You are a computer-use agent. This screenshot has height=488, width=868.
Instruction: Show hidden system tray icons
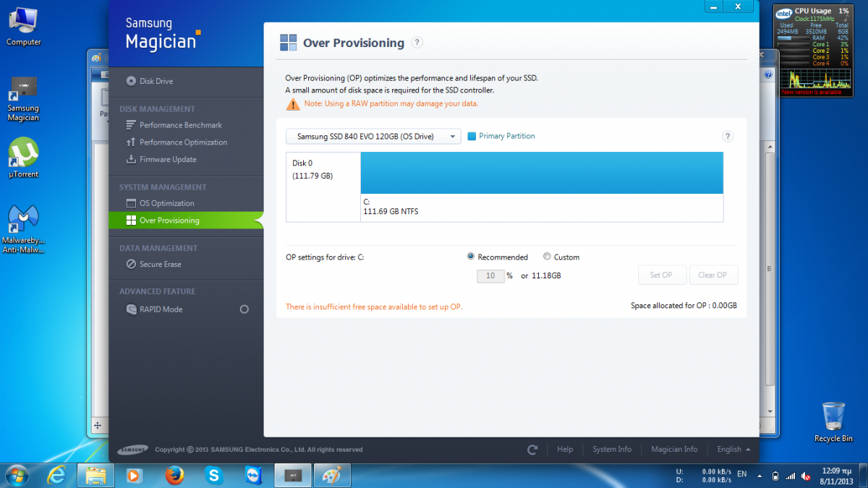click(x=759, y=476)
